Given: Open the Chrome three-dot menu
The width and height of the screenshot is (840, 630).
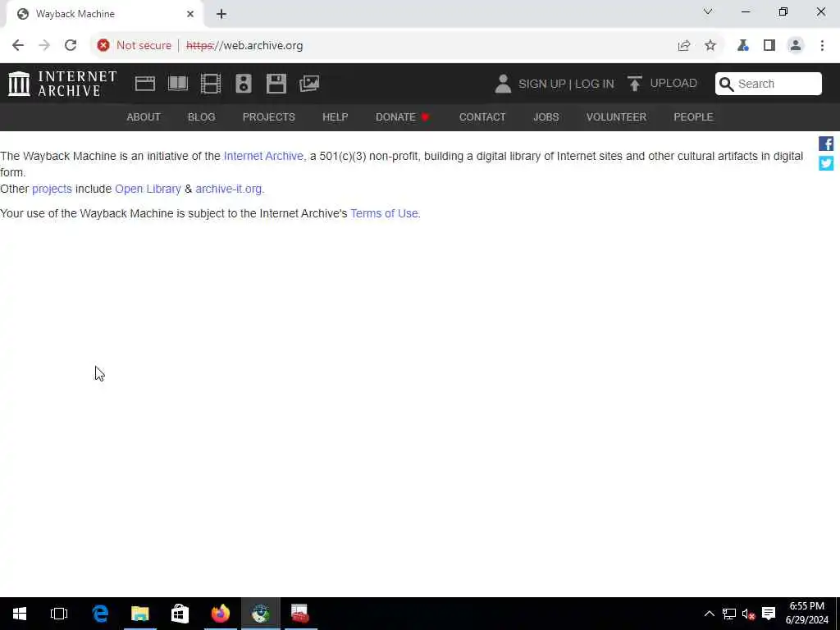Looking at the screenshot, I should pyautogui.click(x=822, y=46).
